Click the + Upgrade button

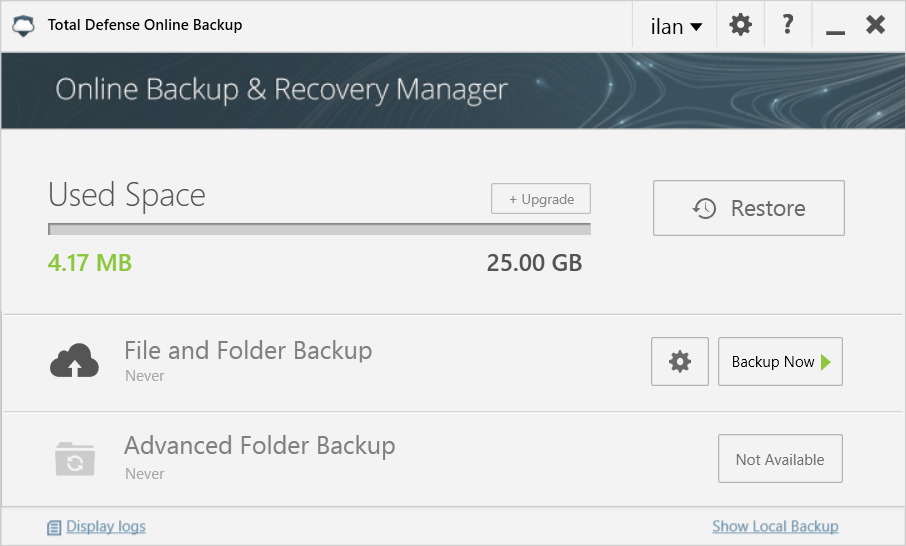(541, 199)
